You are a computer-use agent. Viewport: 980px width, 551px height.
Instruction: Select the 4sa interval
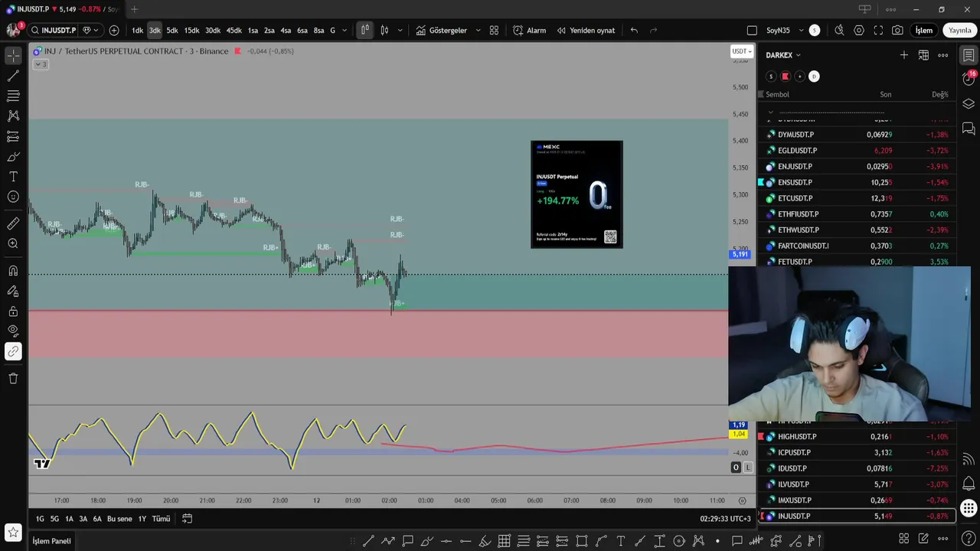click(x=286, y=31)
